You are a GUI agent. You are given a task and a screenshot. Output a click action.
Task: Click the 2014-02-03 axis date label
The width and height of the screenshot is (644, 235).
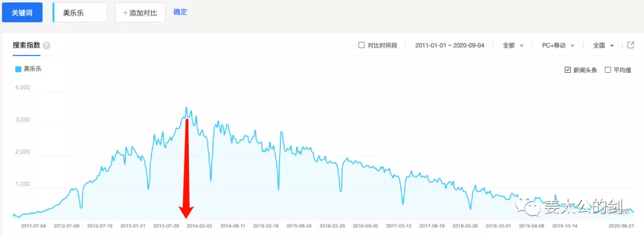pos(200,225)
